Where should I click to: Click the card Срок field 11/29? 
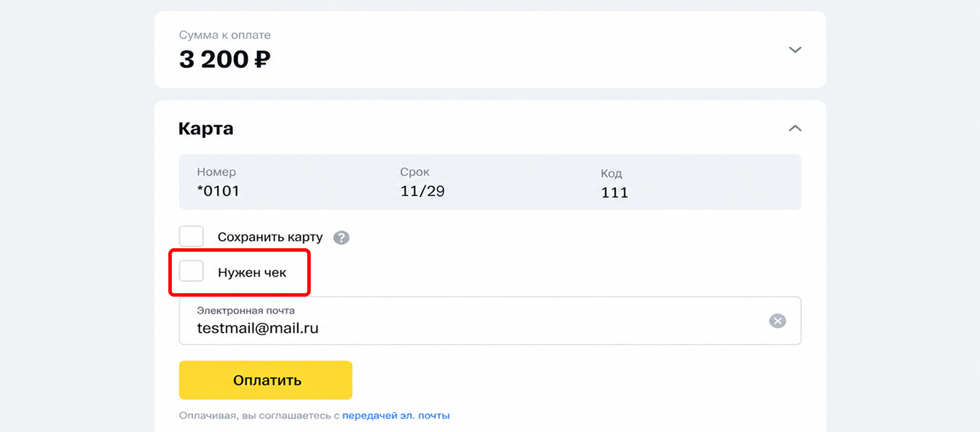pos(423,183)
